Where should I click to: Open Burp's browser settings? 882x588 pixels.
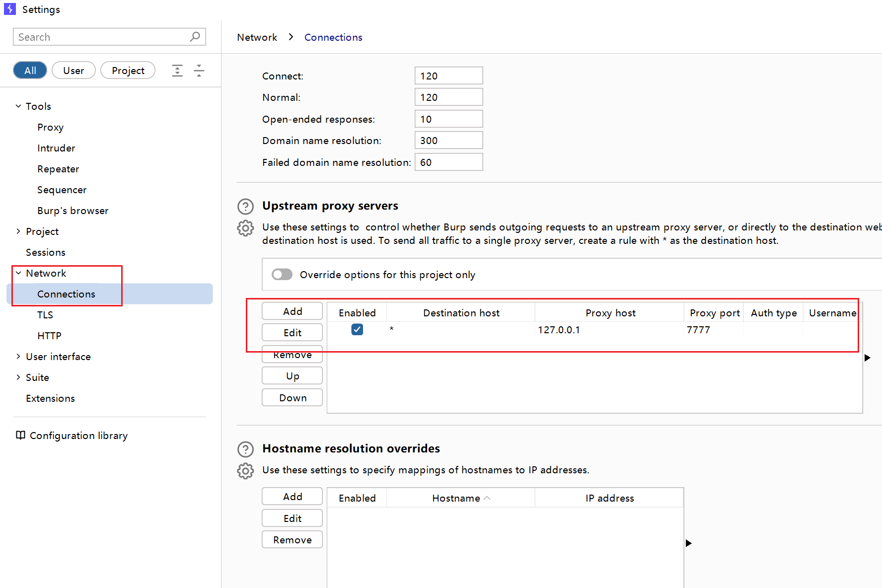pos(73,211)
